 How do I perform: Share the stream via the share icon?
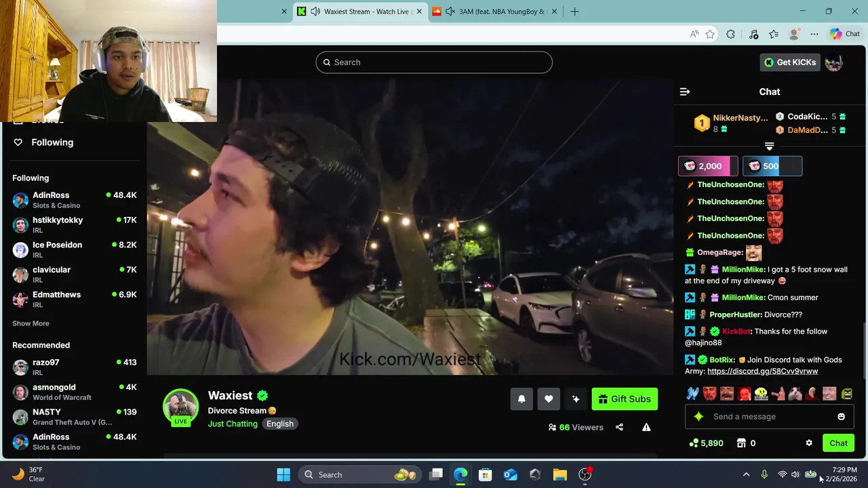pyautogui.click(x=619, y=427)
